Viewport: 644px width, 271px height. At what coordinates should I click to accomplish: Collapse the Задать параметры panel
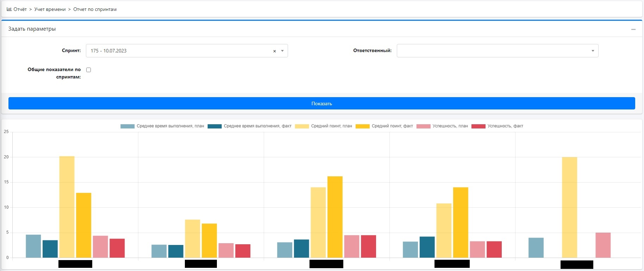point(633,29)
